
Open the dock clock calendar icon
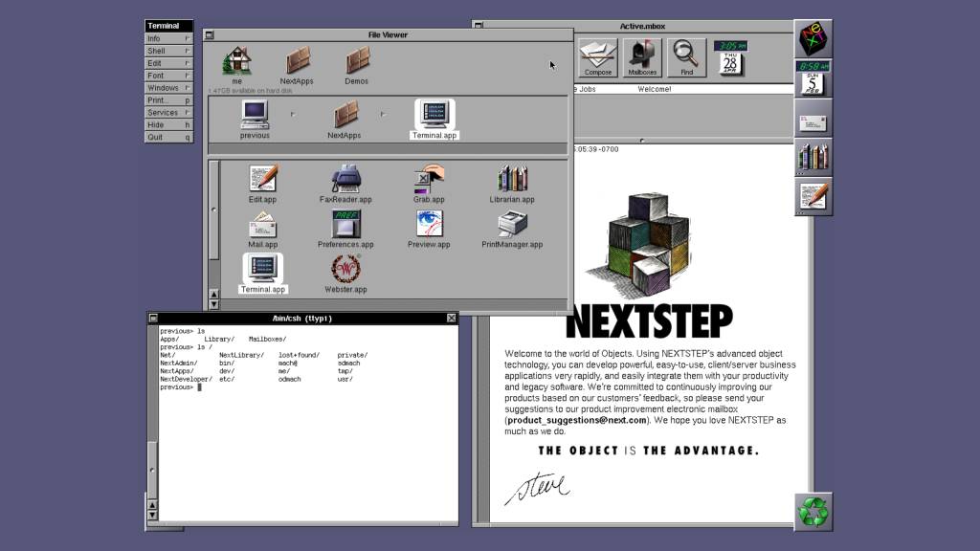pyautogui.click(x=813, y=78)
